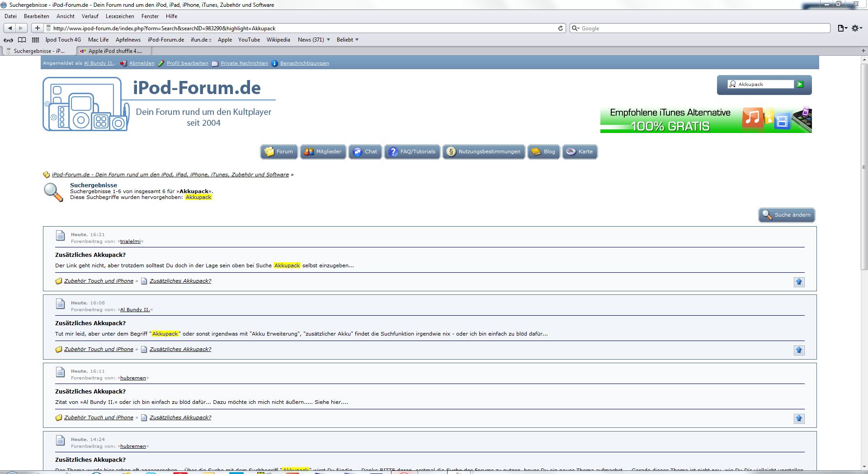Click the iTunes Alternative banner ad
868x474 pixels.
click(706, 119)
